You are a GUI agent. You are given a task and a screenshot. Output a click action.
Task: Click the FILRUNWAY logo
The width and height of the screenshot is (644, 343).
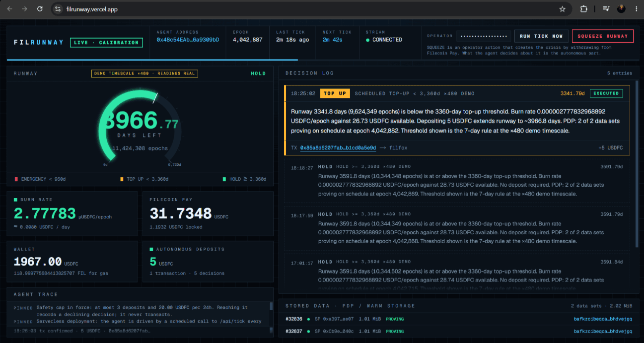pos(39,42)
